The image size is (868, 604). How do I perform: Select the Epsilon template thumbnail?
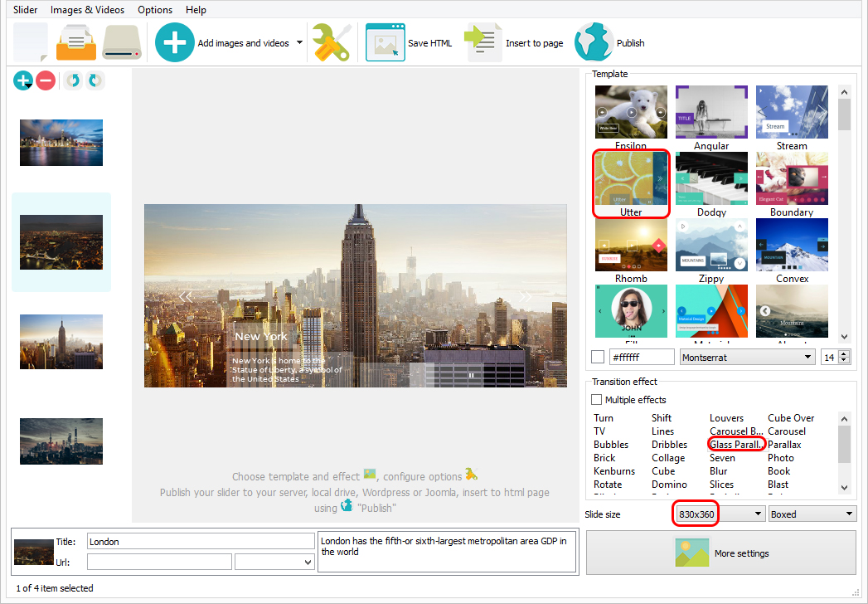coord(631,112)
